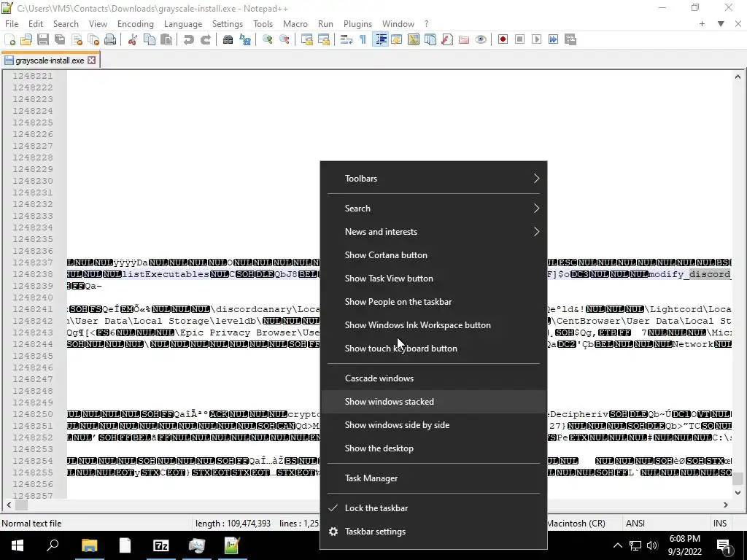
Task: Expand the News and interests submenu
Action: pos(433,232)
